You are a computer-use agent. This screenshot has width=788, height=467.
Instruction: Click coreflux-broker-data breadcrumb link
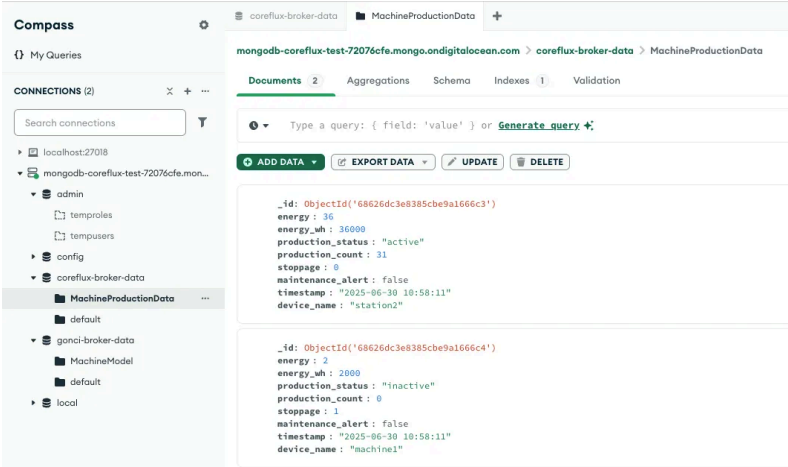[x=584, y=51]
